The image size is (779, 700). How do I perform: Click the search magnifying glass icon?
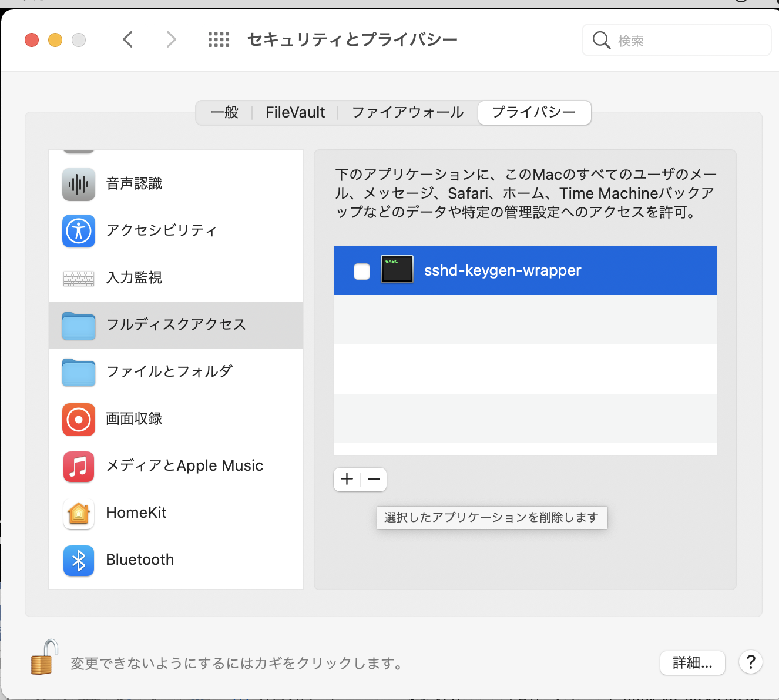(x=601, y=40)
